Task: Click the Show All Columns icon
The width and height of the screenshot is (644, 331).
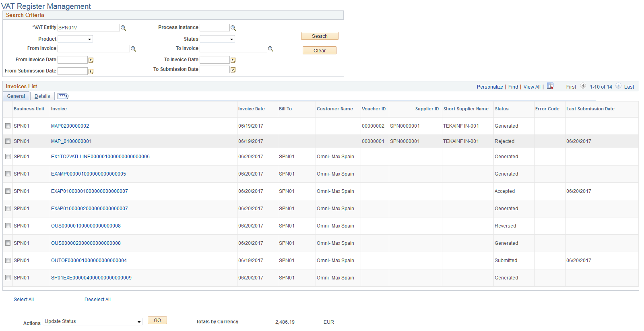Action: 63,96
